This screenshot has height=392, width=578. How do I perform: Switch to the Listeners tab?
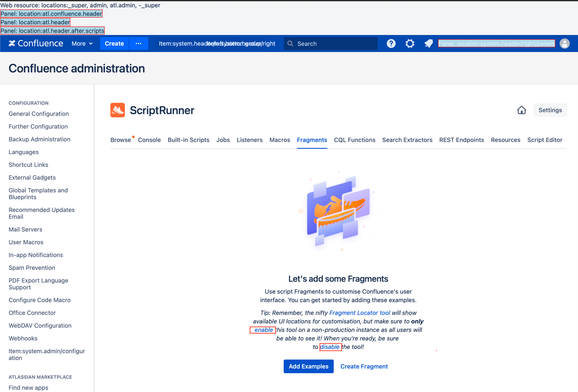250,140
